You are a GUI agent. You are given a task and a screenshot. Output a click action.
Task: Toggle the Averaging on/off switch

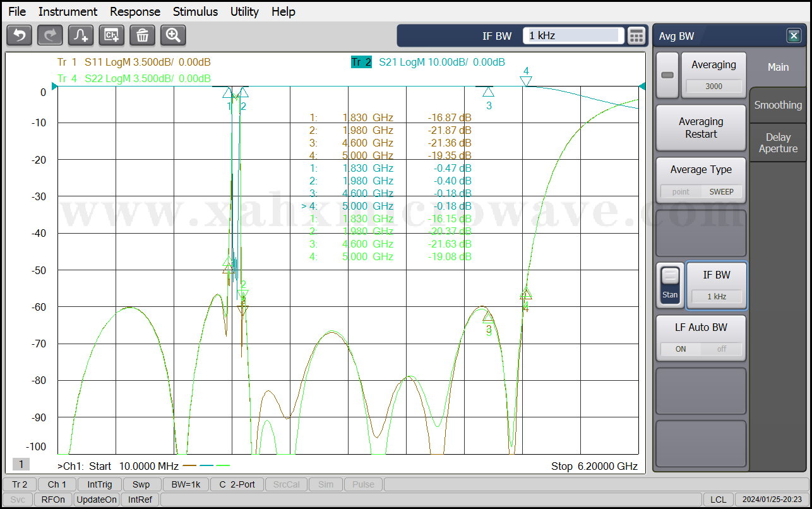(x=667, y=75)
